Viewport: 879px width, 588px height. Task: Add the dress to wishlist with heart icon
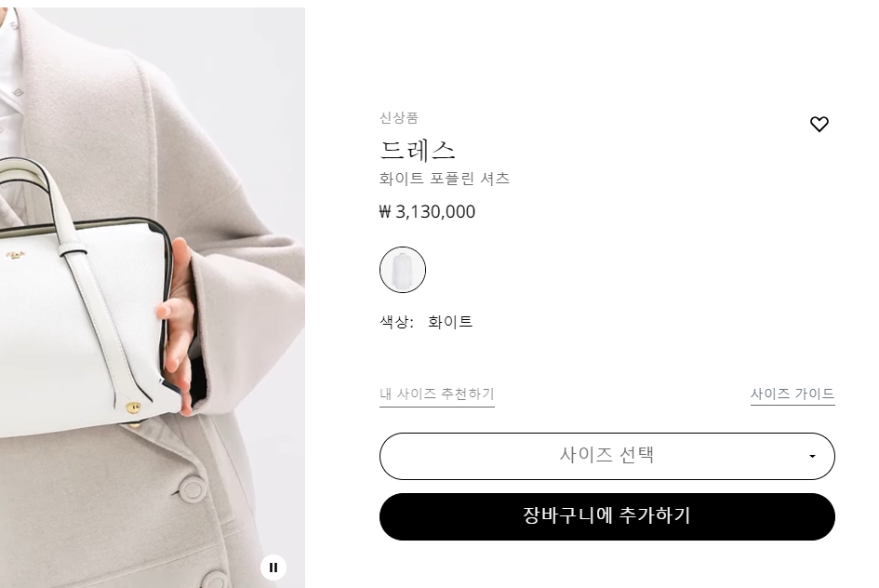819,124
